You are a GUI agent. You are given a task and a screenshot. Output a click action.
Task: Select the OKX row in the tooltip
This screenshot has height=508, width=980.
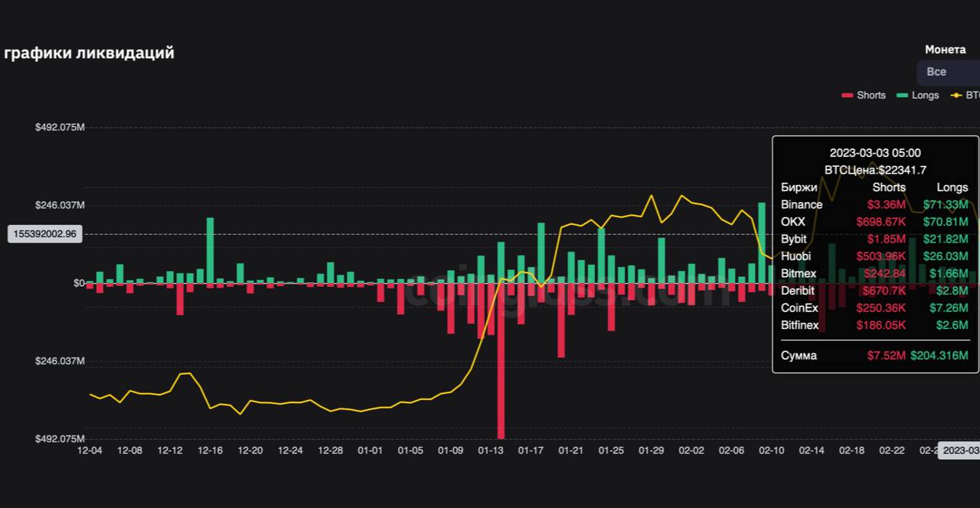point(874,222)
